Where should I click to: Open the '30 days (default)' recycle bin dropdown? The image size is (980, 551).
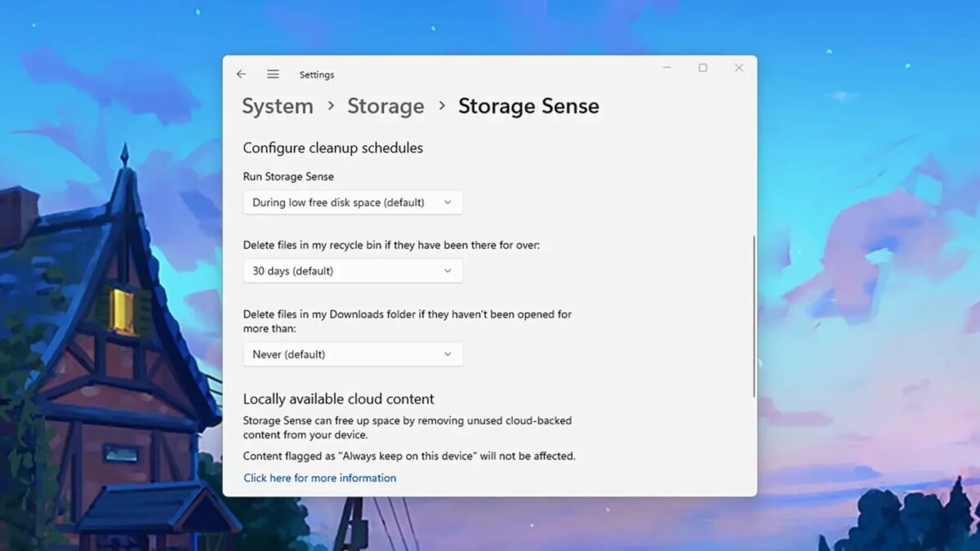[x=353, y=270]
